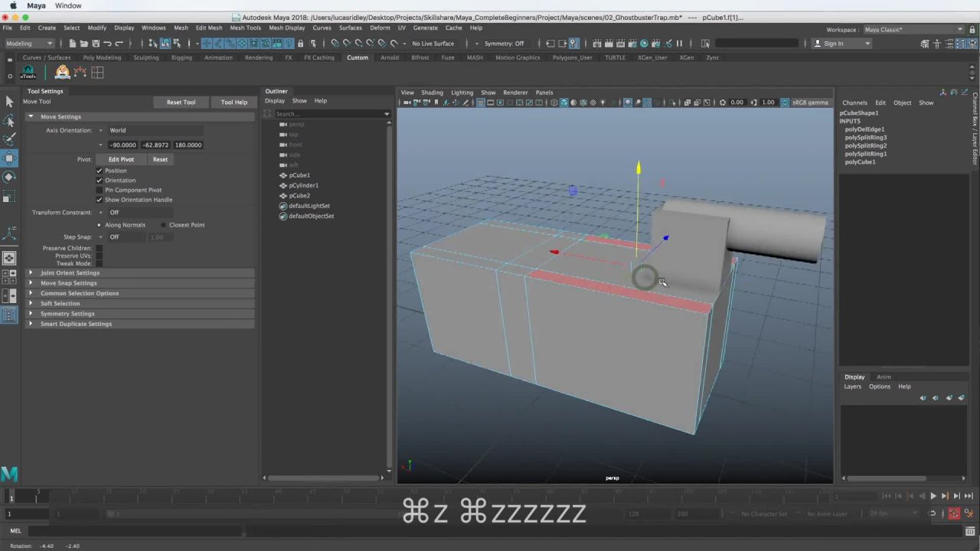
Task: Select the Rotate tool in the toolbox
Action: pos(9,178)
